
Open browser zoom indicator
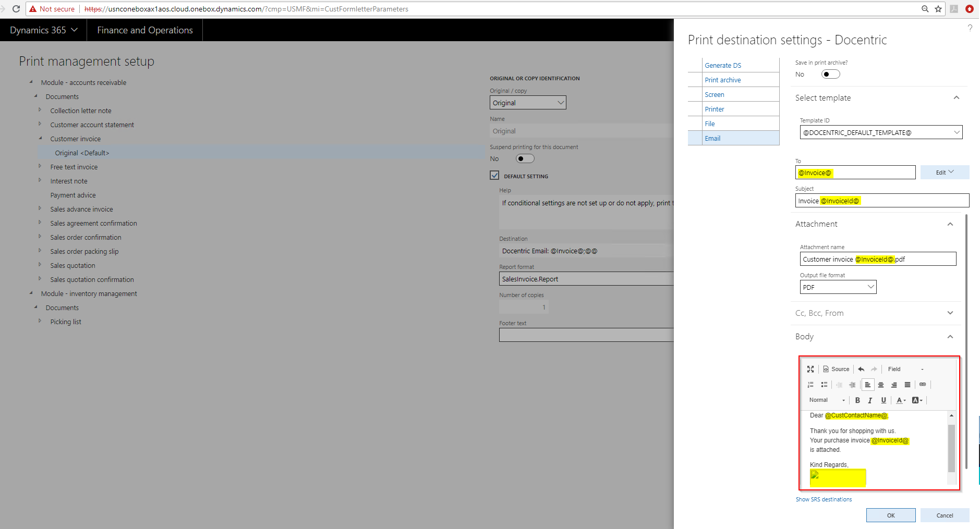pyautogui.click(x=925, y=9)
